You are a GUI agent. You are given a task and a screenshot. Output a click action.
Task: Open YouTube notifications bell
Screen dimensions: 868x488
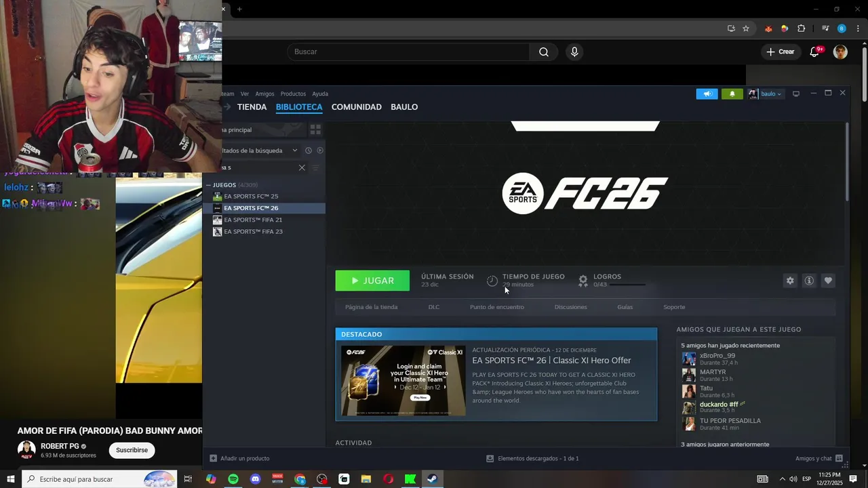(x=815, y=52)
